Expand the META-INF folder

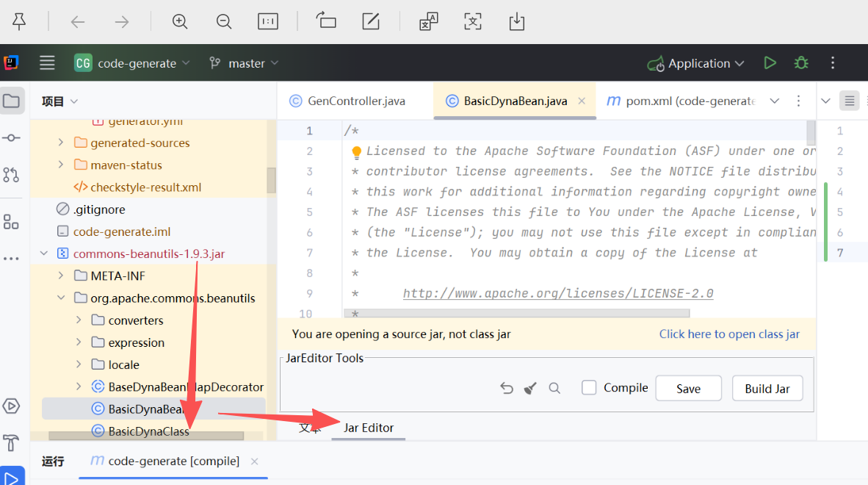tap(61, 276)
